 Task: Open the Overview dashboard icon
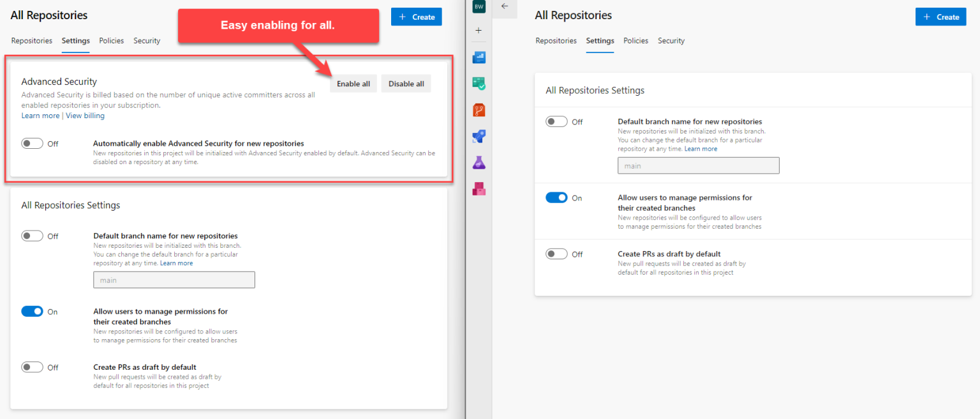479,57
